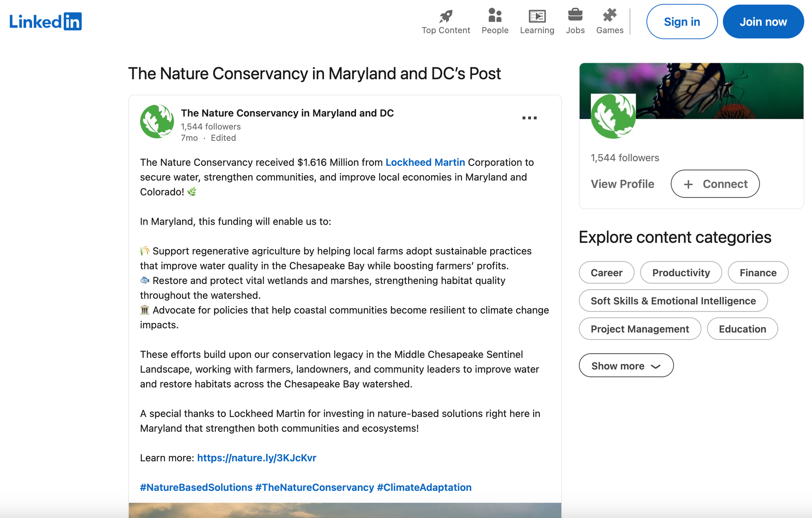Click the '7mo · Edited' timestamp
The image size is (812, 518).
pos(208,138)
